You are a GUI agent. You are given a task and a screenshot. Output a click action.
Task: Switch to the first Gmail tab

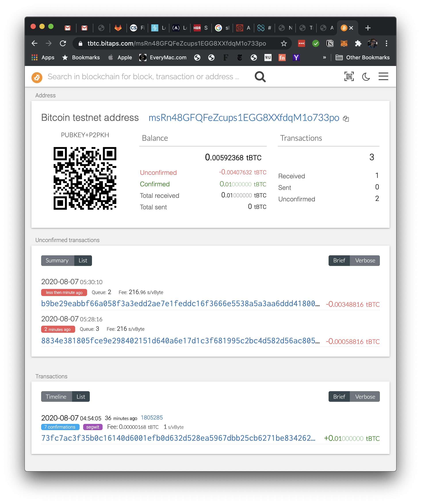tap(68, 28)
